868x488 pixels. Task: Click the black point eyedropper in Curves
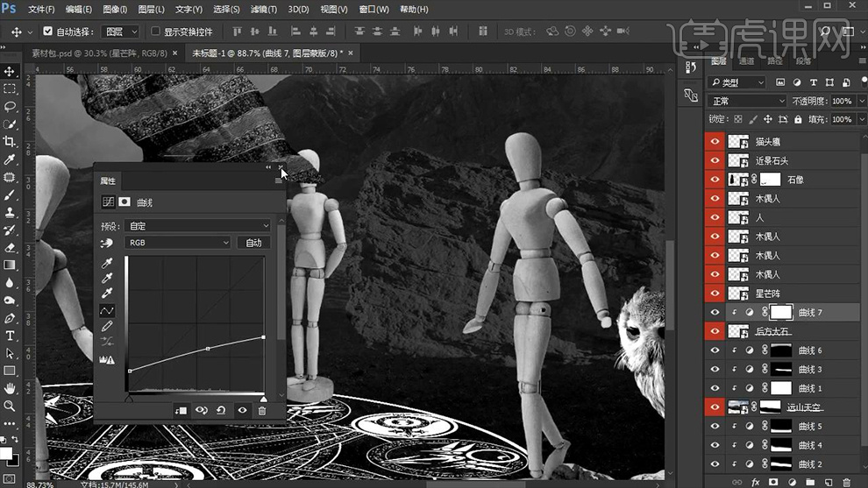pyautogui.click(x=107, y=263)
